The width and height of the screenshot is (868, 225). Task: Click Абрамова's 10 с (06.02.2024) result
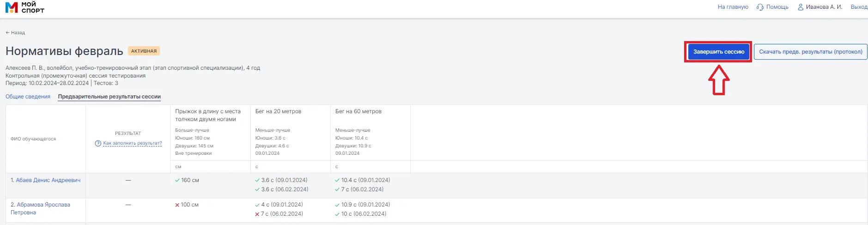pos(360,214)
